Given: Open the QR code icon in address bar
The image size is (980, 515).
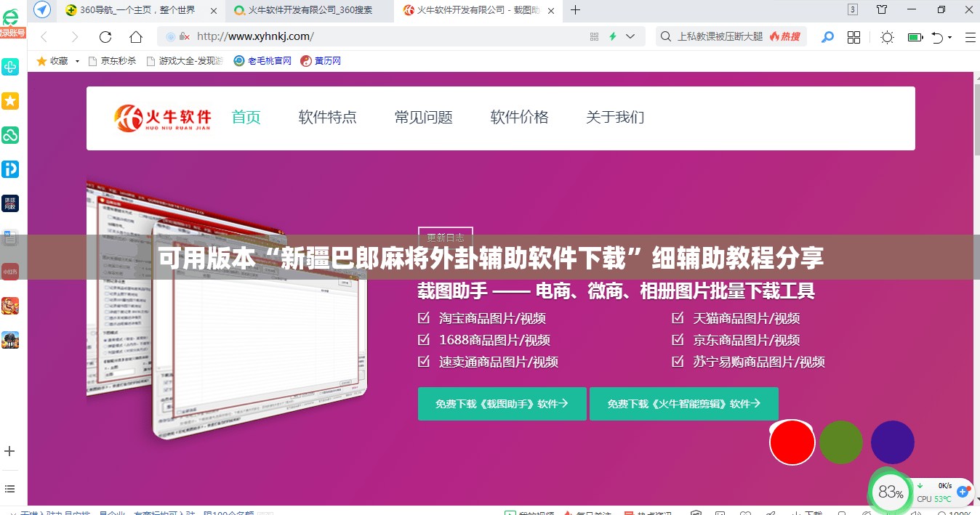Looking at the screenshot, I should 594,36.
